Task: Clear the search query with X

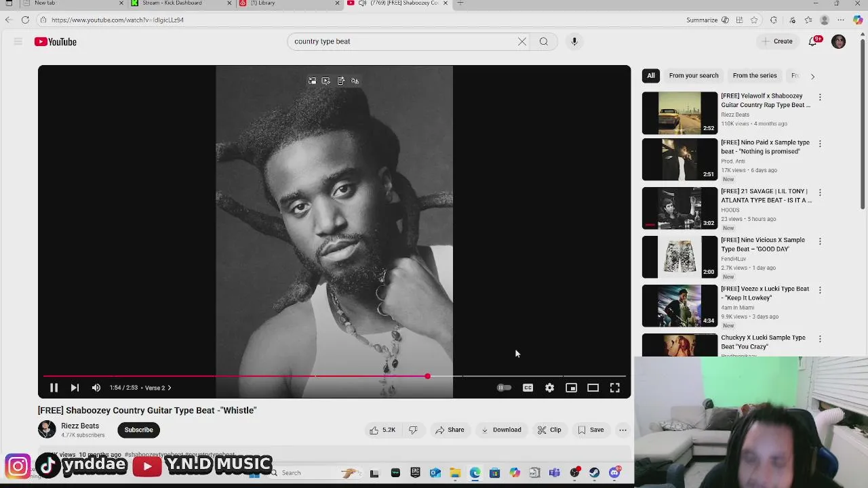Action: point(522,41)
